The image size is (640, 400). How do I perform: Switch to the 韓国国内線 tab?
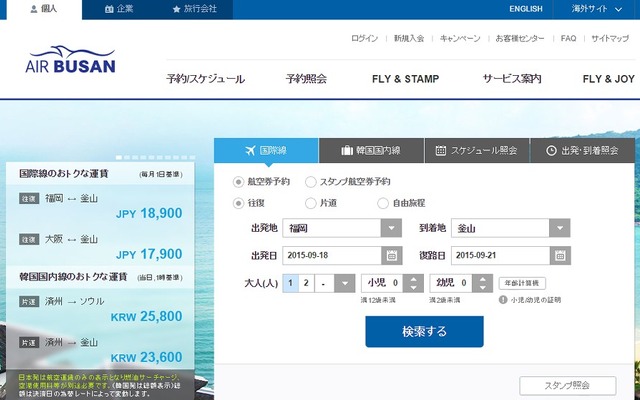371,151
